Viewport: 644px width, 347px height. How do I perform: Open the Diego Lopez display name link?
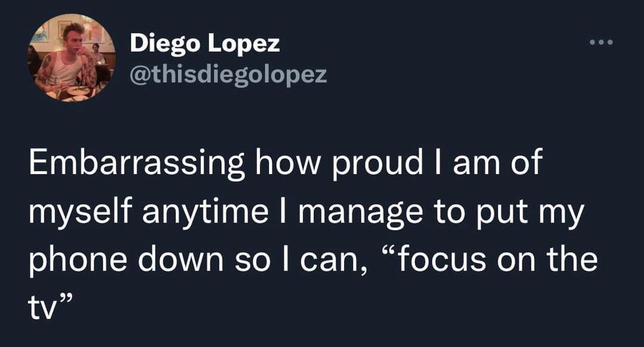(205, 43)
